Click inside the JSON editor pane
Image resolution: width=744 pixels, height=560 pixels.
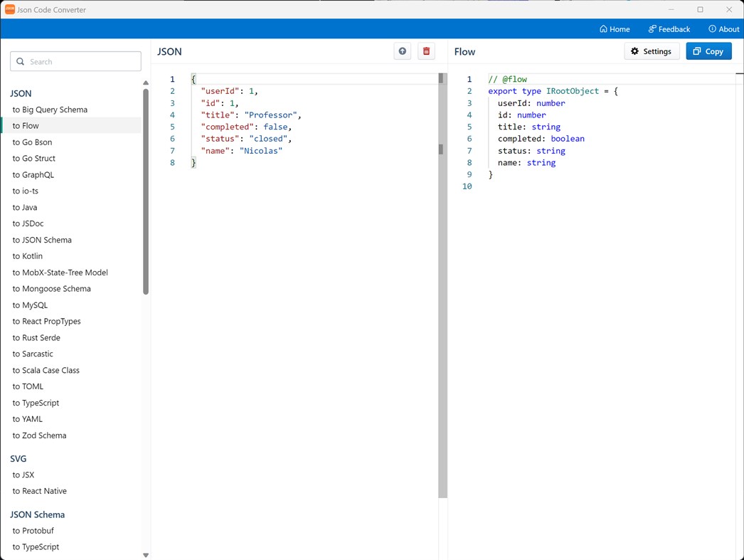tap(299, 213)
